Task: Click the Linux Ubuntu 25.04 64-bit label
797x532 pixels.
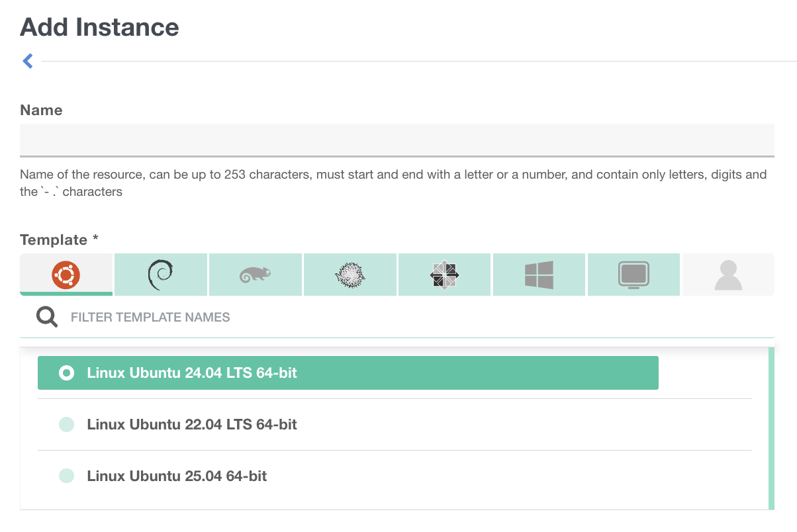Action: (177, 476)
